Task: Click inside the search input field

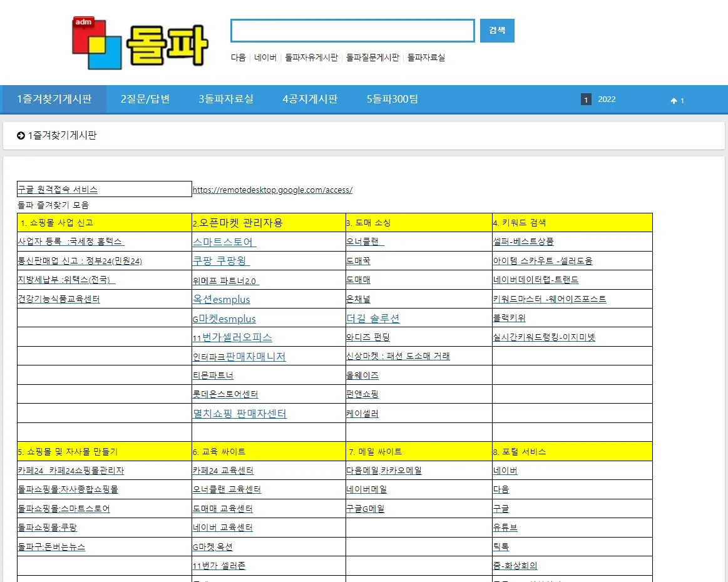Action: click(x=352, y=31)
